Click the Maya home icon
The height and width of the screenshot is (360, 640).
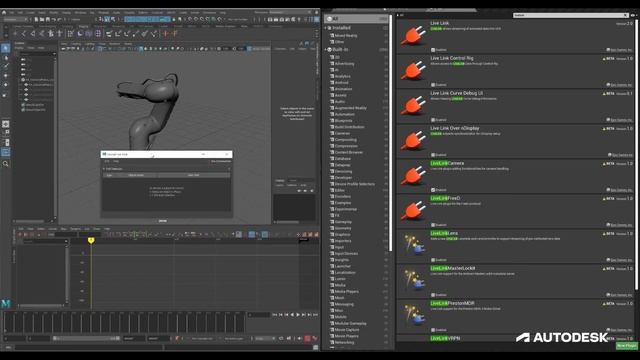click(x=4, y=12)
